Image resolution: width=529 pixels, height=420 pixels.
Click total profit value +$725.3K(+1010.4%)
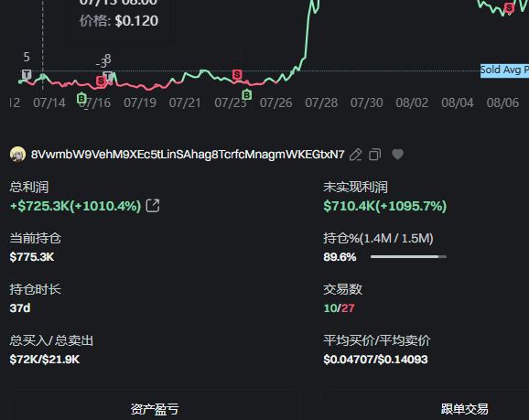pos(76,206)
